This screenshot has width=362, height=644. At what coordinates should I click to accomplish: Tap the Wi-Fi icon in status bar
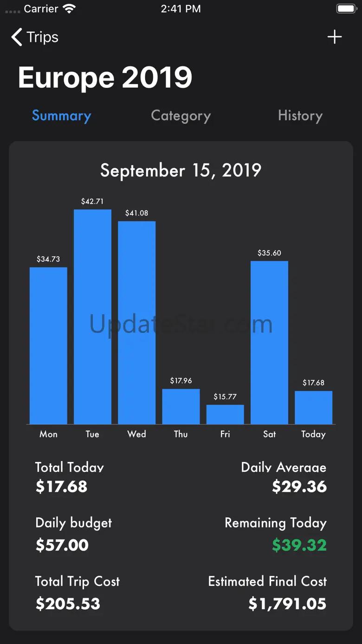pos(69,9)
